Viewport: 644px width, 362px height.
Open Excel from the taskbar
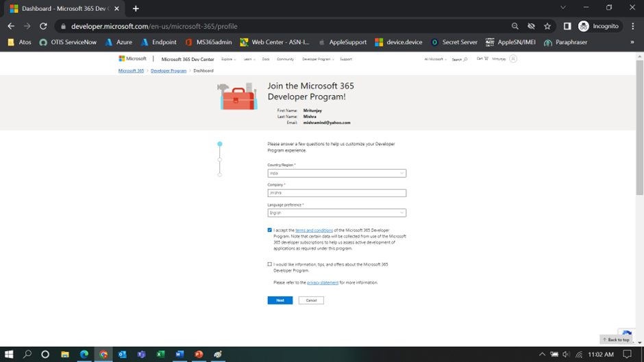pyautogui.click(x=160, y=354)
